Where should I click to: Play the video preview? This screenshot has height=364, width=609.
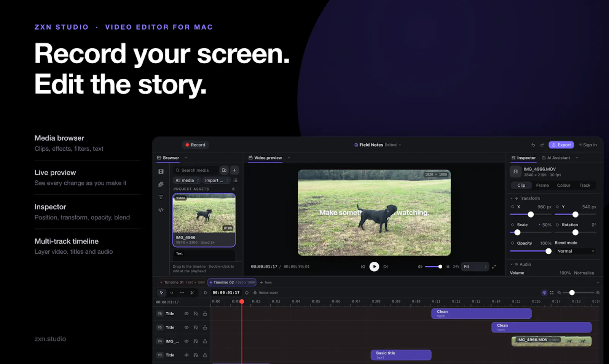click(x=374, y=267)
